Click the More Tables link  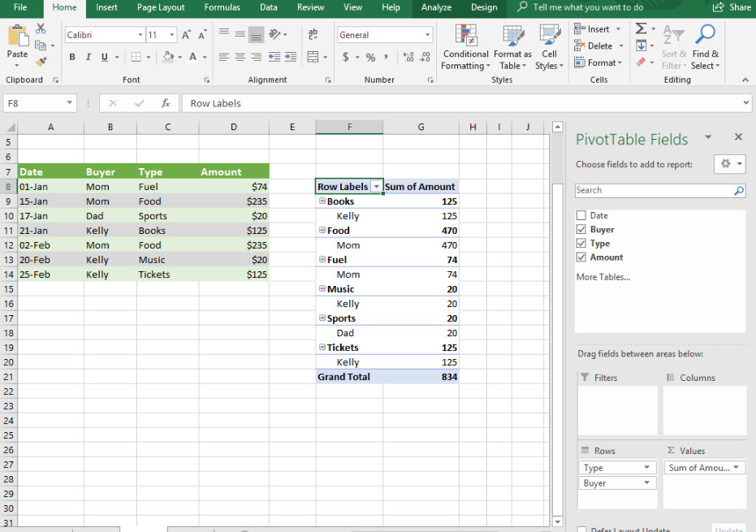pyautogui.click(x=603, y=277)
